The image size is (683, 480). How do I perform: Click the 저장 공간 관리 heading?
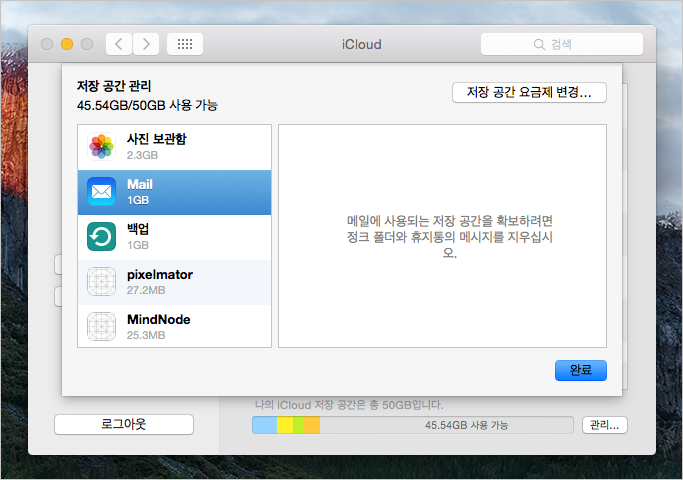click(x=114, y=86)
